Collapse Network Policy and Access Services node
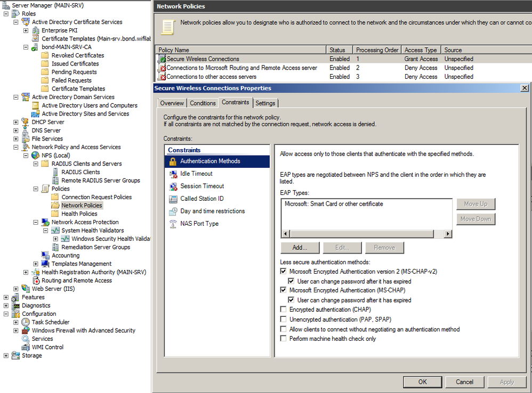The height and width of the screenshot is (393, 532). pyautogui.click(x=16, y=147)
